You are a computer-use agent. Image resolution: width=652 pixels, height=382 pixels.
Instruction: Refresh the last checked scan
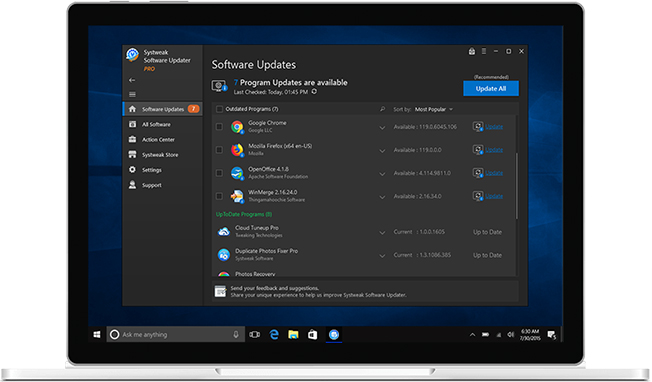(314, 92)
